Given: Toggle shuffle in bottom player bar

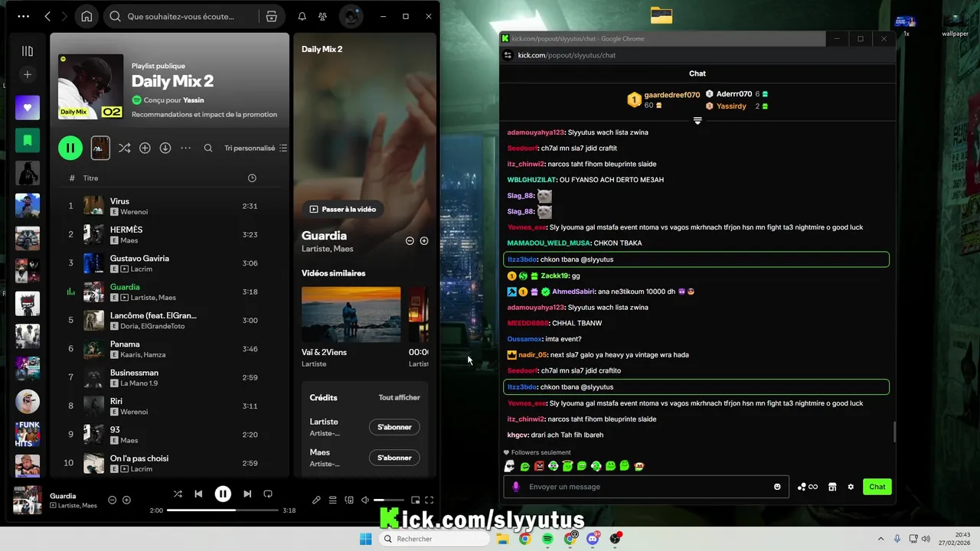Looking at the screenshot, I should [178, 494].
